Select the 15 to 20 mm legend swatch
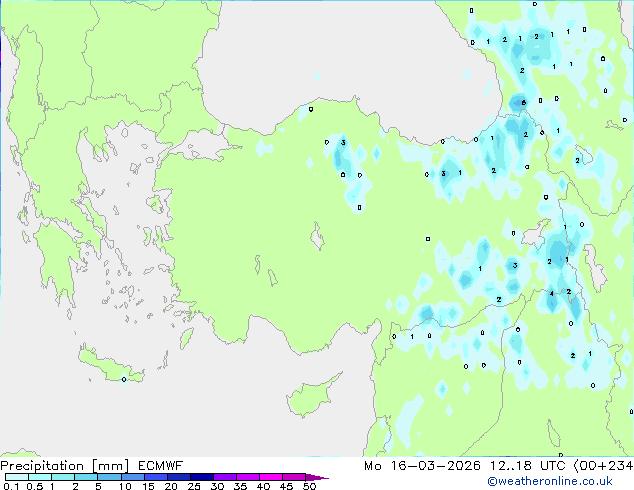The height and width of the screenshot is (490, 634). (x=156, y=477)
